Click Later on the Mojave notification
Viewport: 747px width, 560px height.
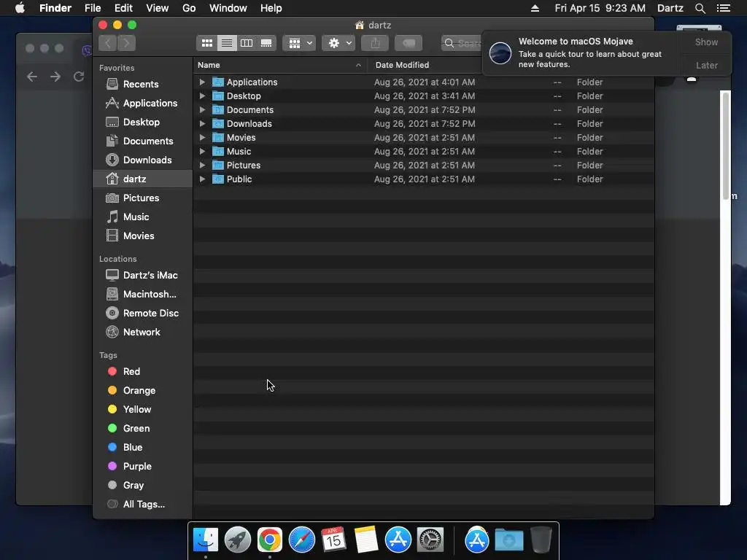pos(706,65)
